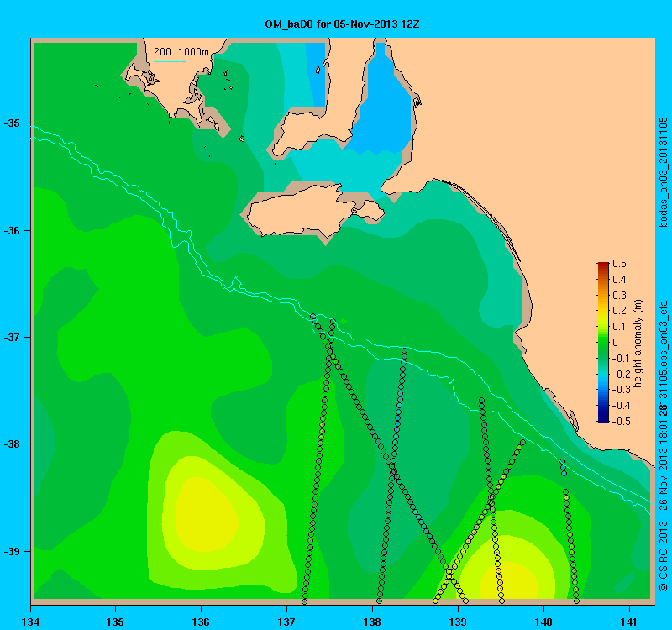Click latitude label -35
This screenshot has width=672, height=630.
12,123
